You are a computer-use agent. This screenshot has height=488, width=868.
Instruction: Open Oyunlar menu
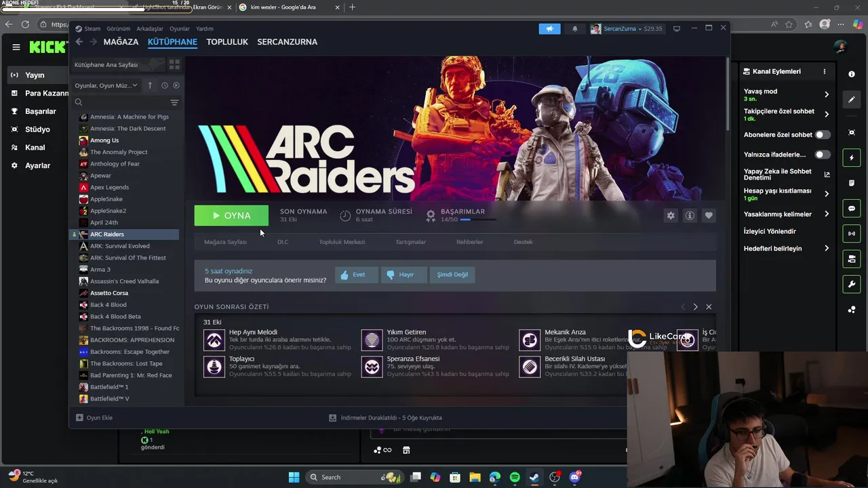[x=180, y=28]
